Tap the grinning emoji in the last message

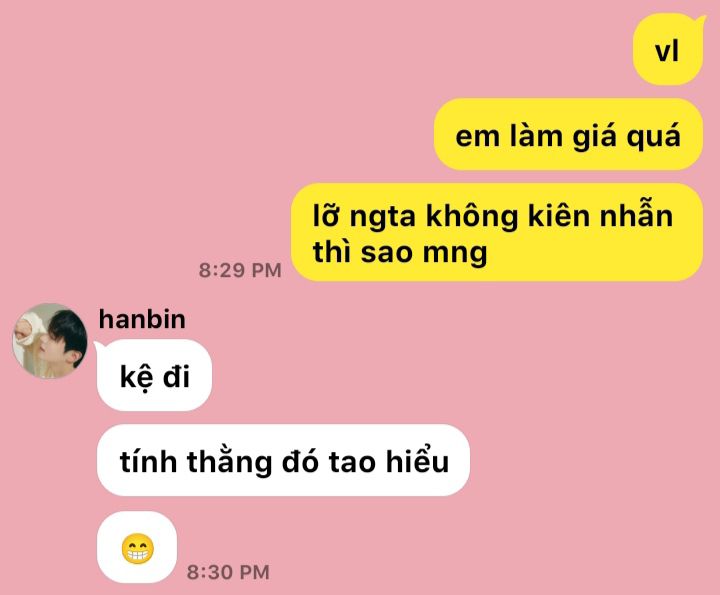[x=137, y=549]
